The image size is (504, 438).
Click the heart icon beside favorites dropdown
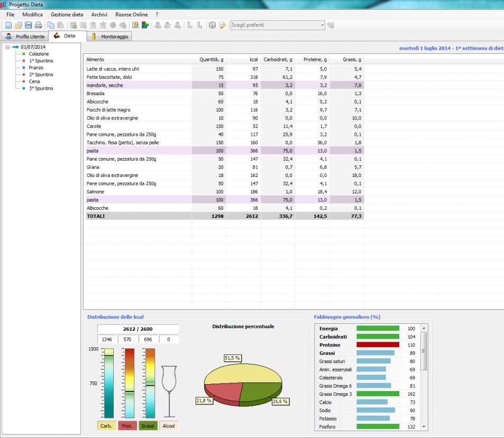coord(331,25)
